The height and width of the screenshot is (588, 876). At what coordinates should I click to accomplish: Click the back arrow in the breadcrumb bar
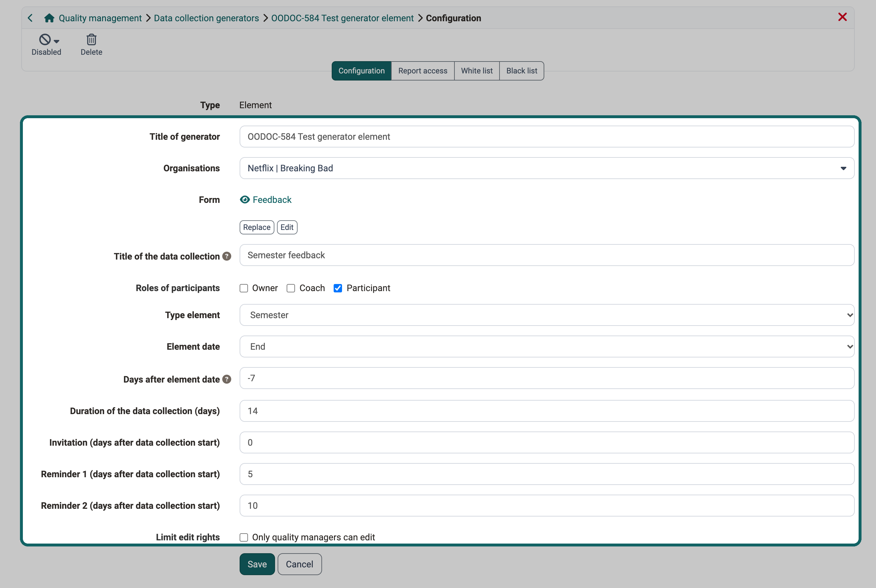click(30, 18)
